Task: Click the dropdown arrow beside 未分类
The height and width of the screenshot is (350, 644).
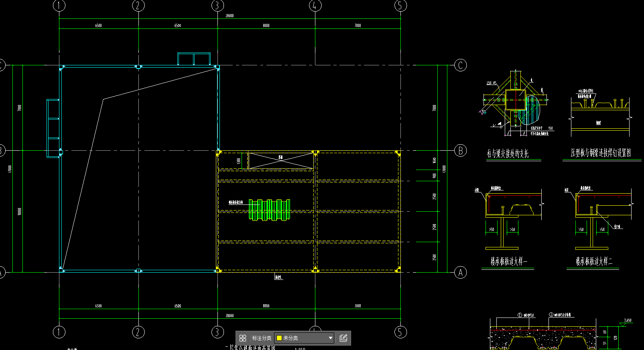Action: [x=331, y=338]
